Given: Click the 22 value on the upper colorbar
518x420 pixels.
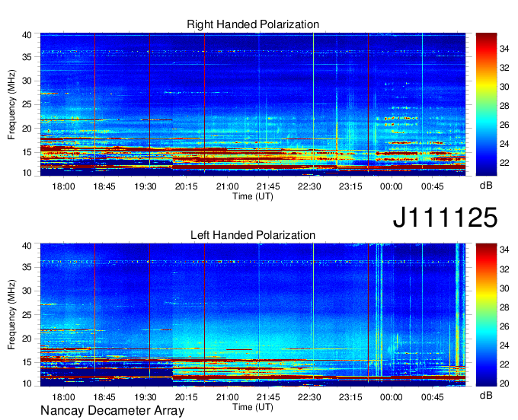Looking at the screenshot, I should pos(504,163).
